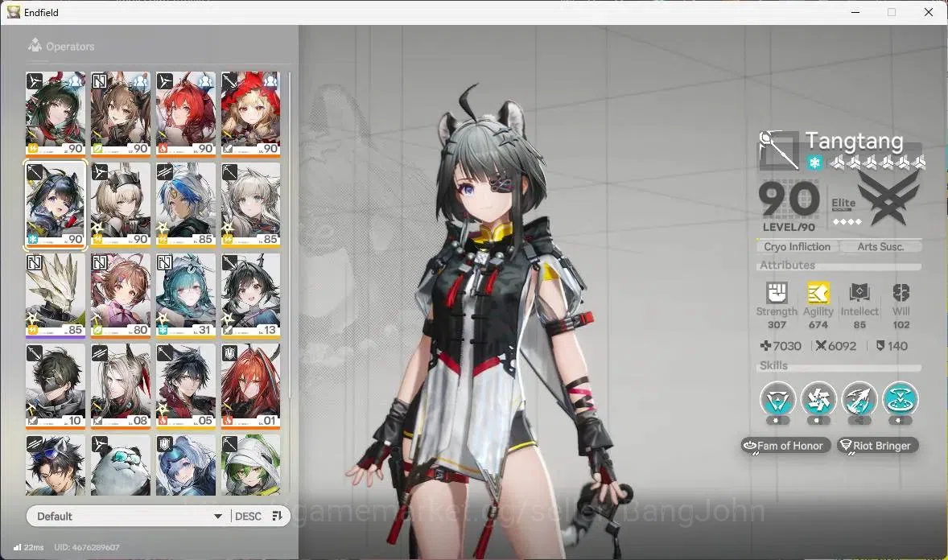Viewport: 948px width, 560px height.
Task: Select the brown-haired level 90 operator card
Action: [x=121, y=113]
